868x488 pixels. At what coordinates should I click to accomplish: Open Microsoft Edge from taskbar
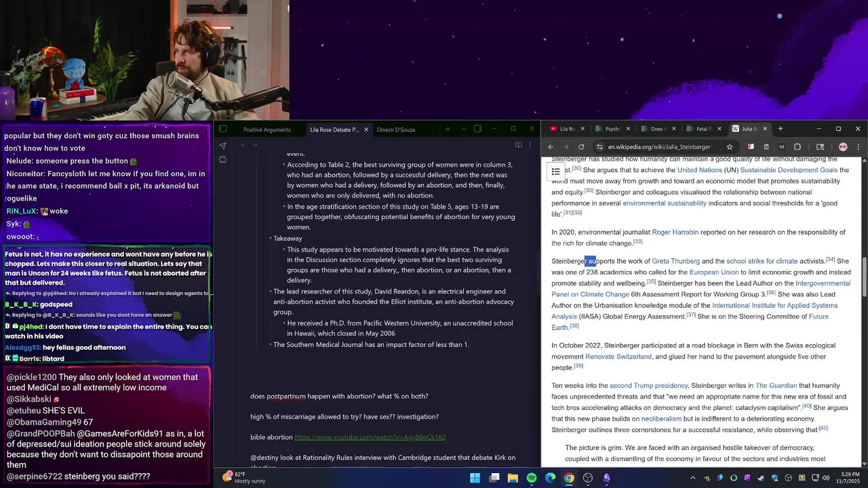[550, 478]
